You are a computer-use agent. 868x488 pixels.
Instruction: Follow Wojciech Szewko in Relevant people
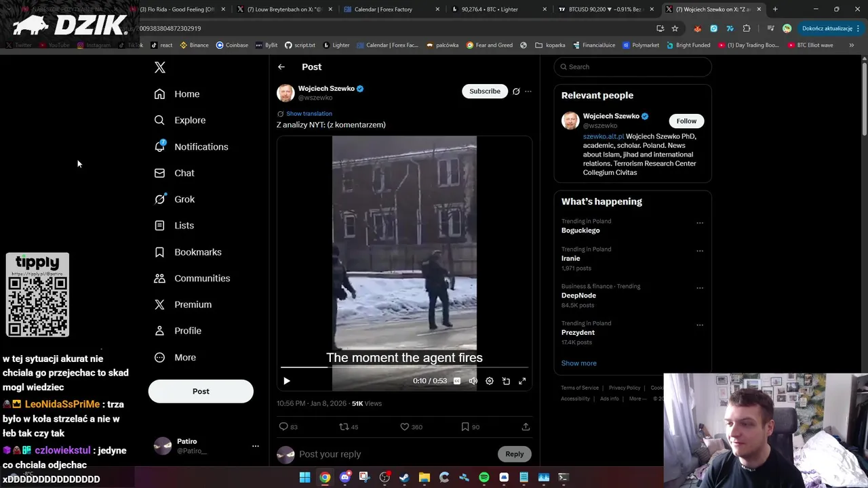(x=686, y=121)
